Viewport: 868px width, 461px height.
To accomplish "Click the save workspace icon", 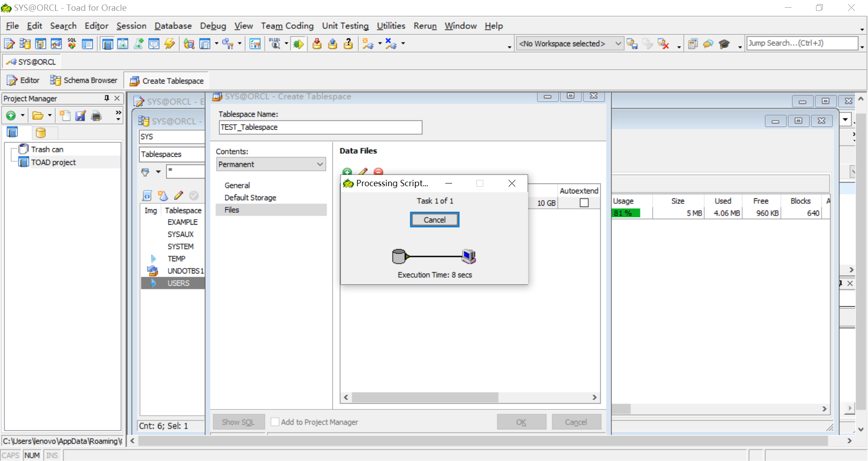I will pos(632,44).
